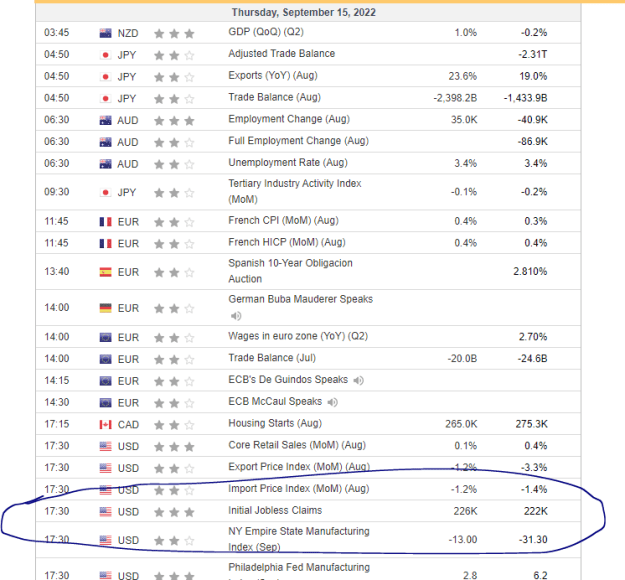Click the speaker icon under German Buba Mauderer Speaks
Viewport: 625px width, 580px height.
coord(236,316)
